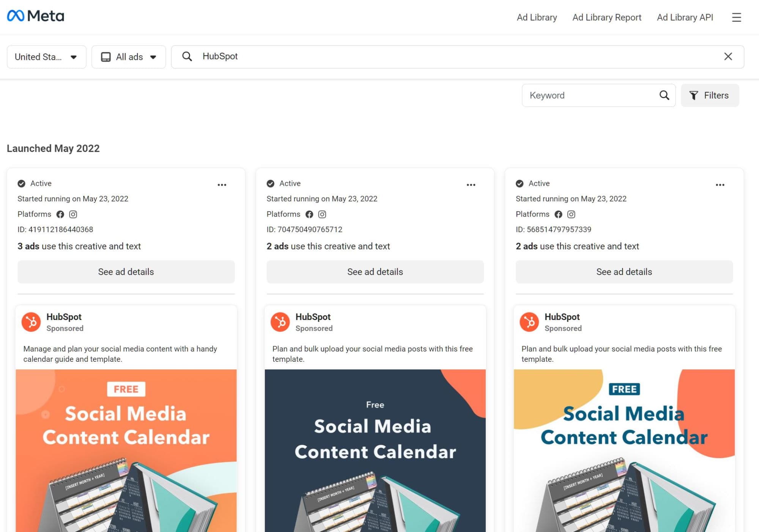Click the Instagram platform icon on second ad
The width and height of the screenshot is (759, 532).
pyautogui.click(x=322, y=214)
